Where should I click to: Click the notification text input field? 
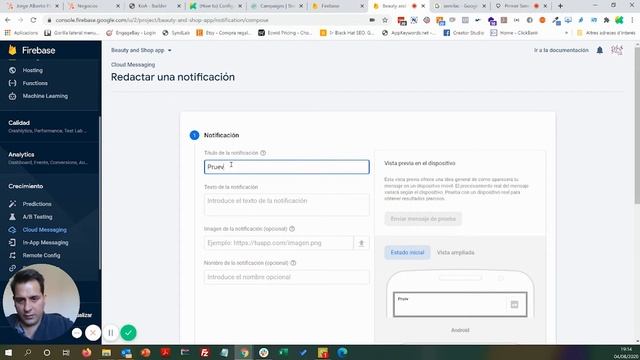pos(287,204)
